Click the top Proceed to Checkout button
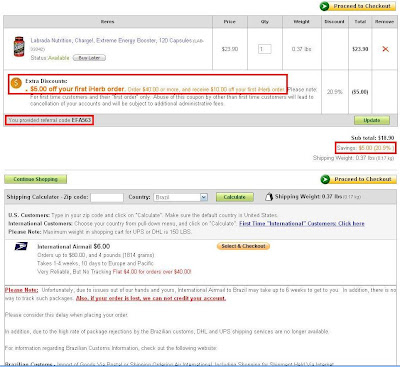 click(x=358, y=6)
